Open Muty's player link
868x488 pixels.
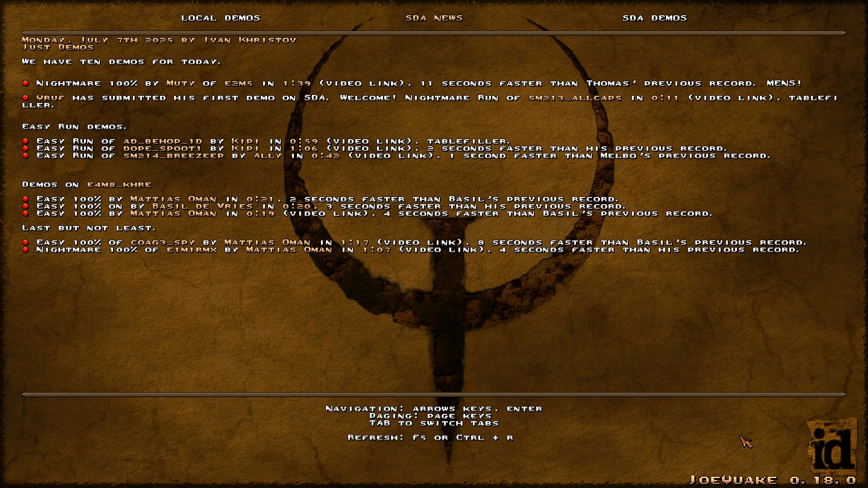pos(181,83)
